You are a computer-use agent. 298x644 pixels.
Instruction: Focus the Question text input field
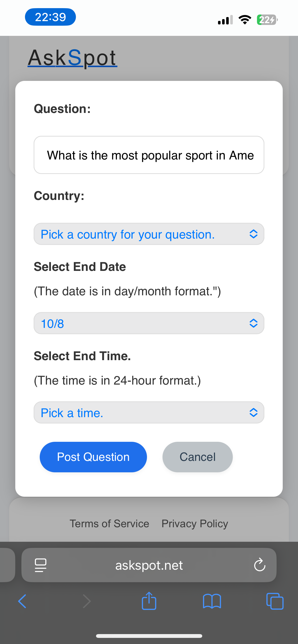(149, 155)
